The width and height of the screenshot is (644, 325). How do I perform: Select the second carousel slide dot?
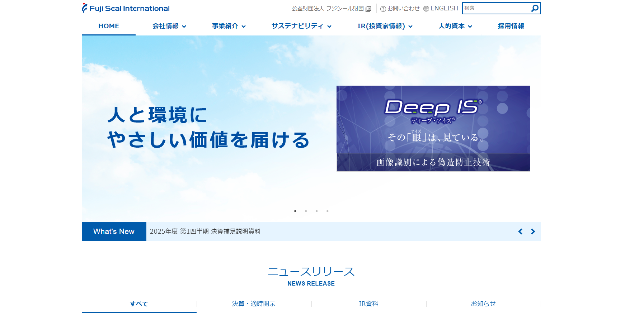point(306,211)
